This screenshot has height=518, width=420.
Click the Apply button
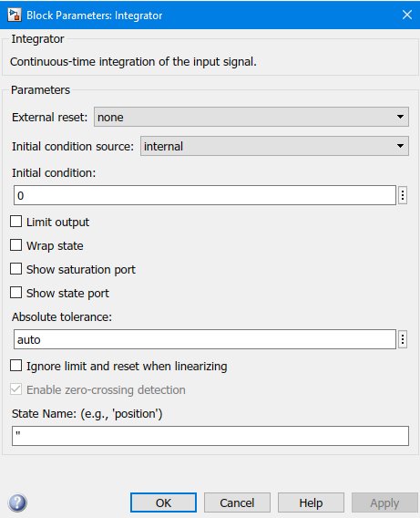point(384,502)
